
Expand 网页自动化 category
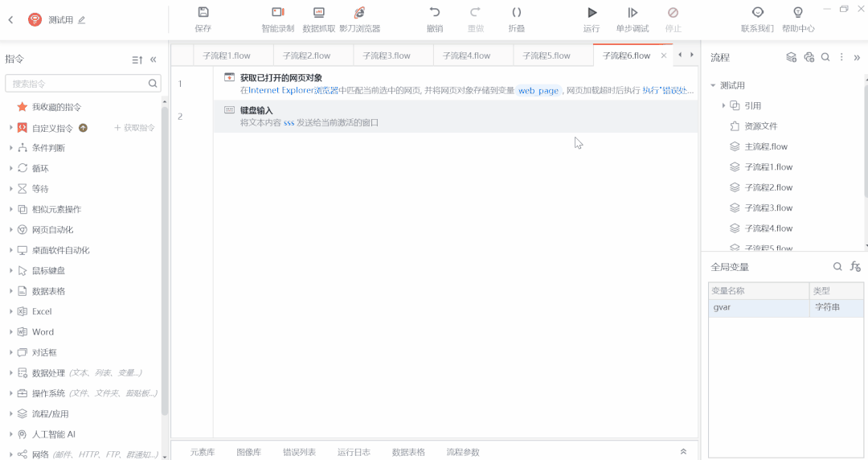10,230
